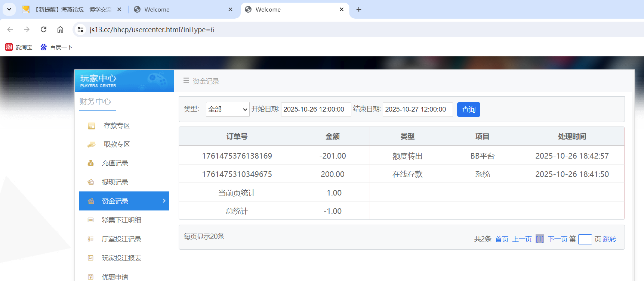
Task: Open the tab search chevron dropdown
Action: (x=9, y=9)
